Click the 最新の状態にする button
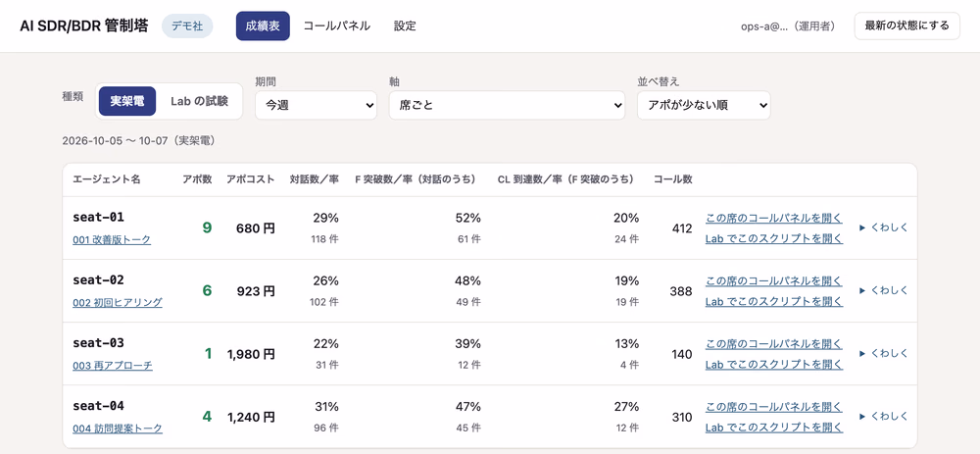Image resolution: width=980 pixels, height=454 pixels. [x=906, y=25]
